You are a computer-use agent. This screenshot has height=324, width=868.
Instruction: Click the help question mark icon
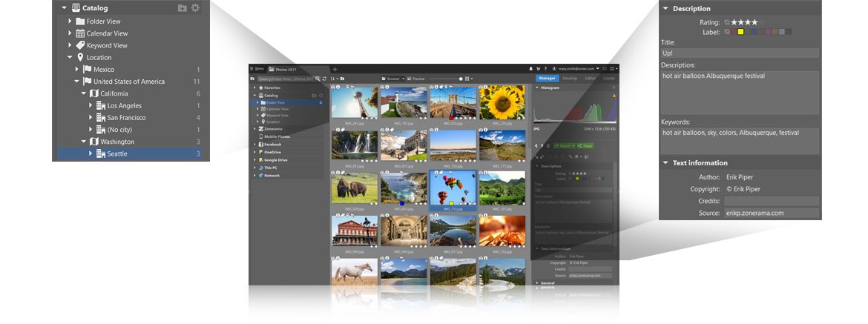point(545,68)
